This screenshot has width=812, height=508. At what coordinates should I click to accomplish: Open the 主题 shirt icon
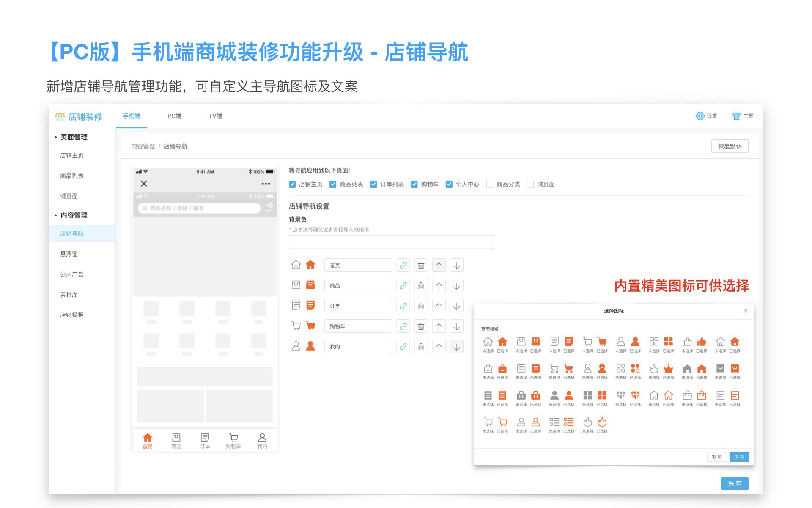coord(736,116)
